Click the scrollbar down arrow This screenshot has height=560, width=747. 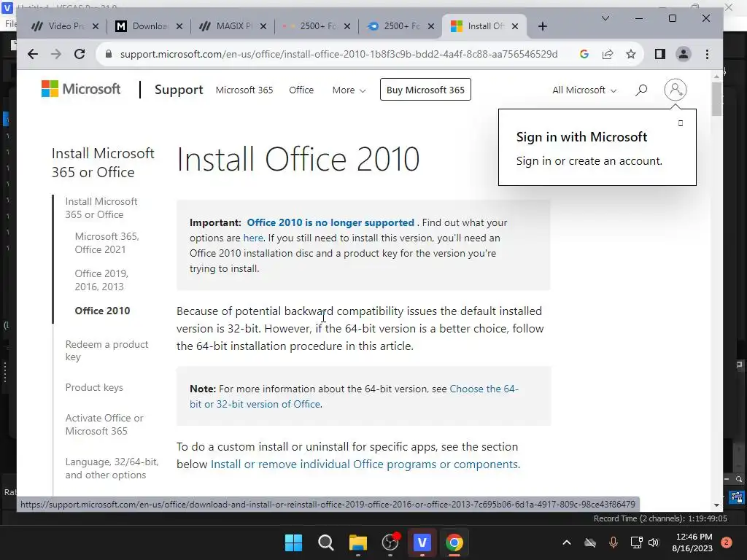(716, 505)
